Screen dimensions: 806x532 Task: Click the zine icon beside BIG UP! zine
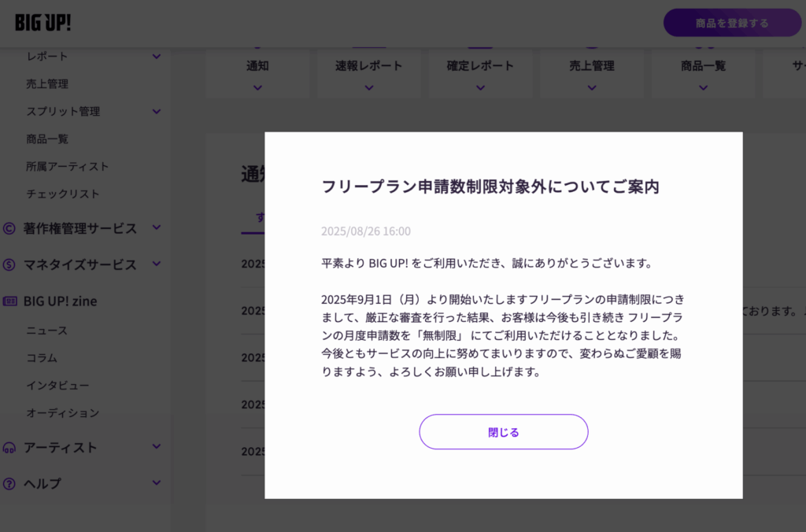click(10, 301)
